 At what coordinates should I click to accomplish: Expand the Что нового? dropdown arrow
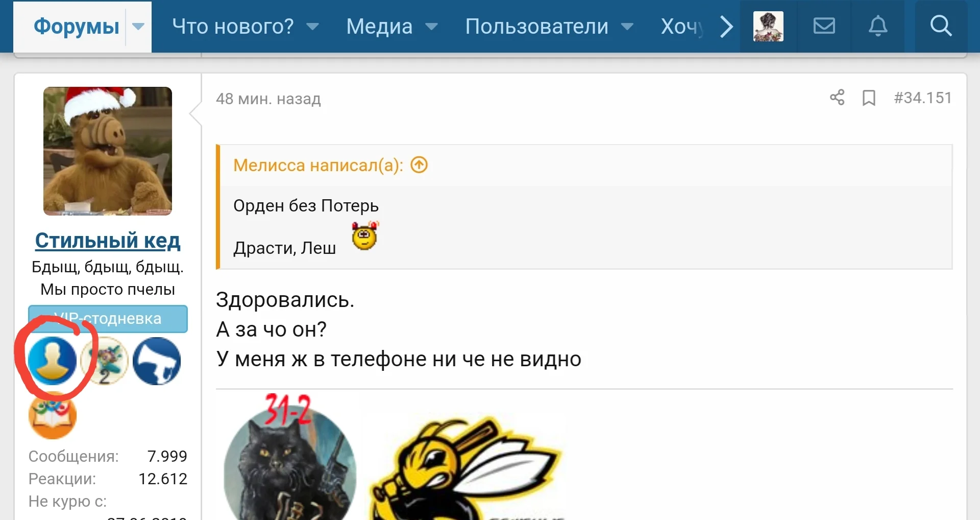312,27
